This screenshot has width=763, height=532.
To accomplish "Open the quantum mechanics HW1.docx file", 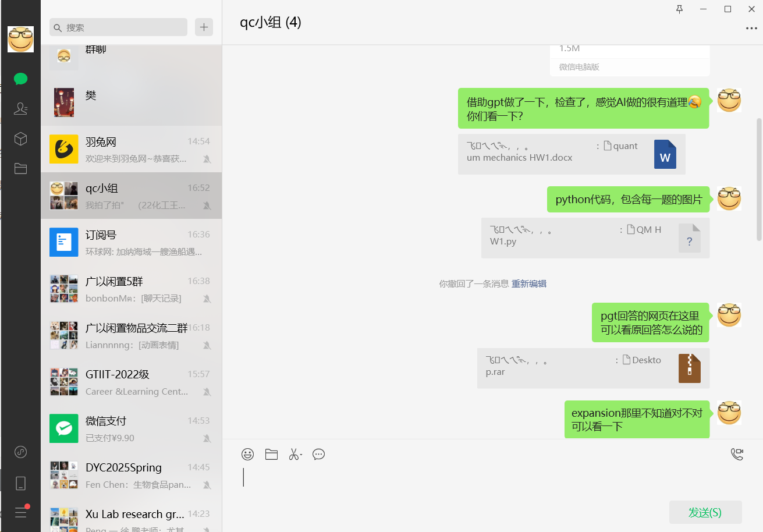I will [x=572, y=154].
